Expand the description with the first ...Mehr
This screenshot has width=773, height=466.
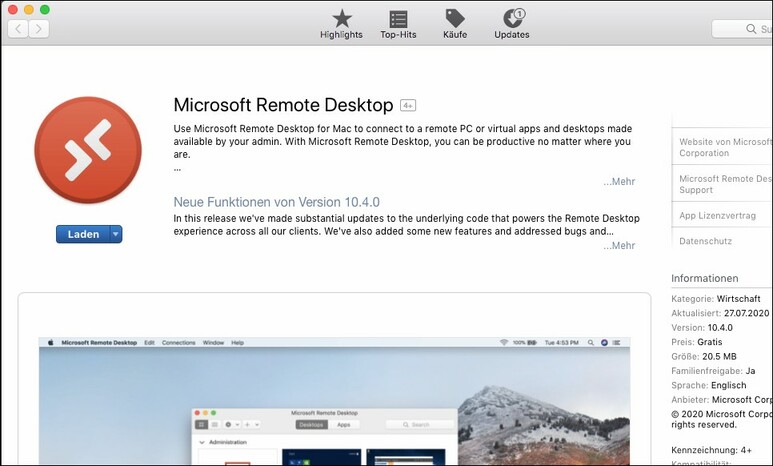619,181
